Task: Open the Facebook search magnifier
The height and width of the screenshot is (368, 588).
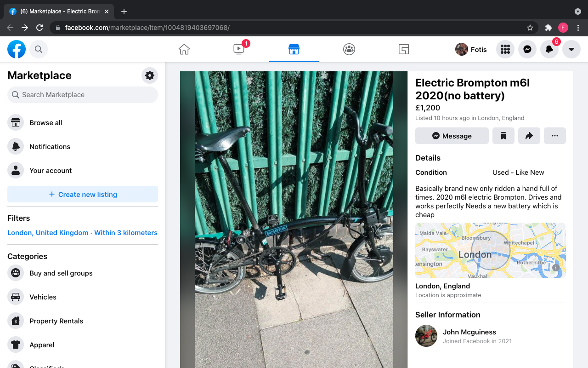Action: 39,49
